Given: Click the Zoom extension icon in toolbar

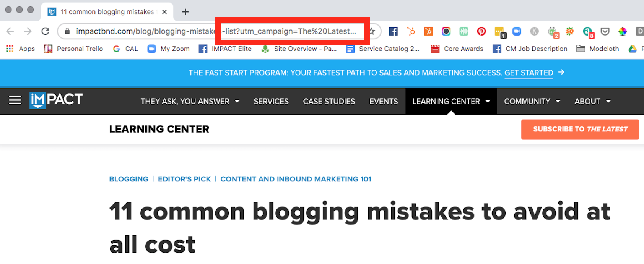Looking at the screenshot, I should click(517, 31).
